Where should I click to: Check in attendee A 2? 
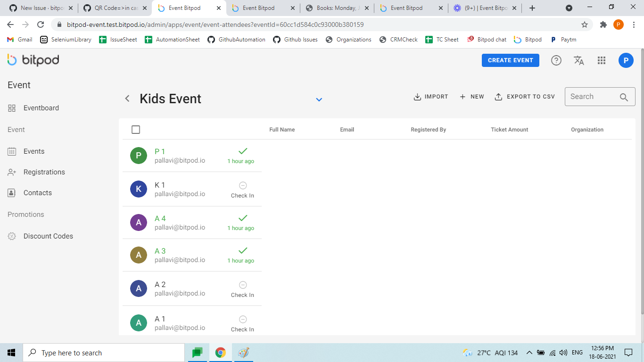click(242, 289)
